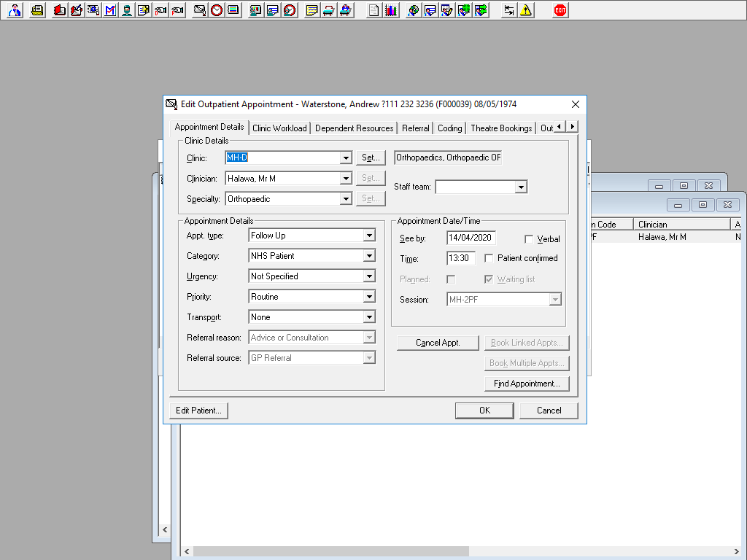Image resolution: width=747 pixels, height=560 pixels.
Task: Open the Clinic dropdown showing MH-D
Action: click(346, 157)
